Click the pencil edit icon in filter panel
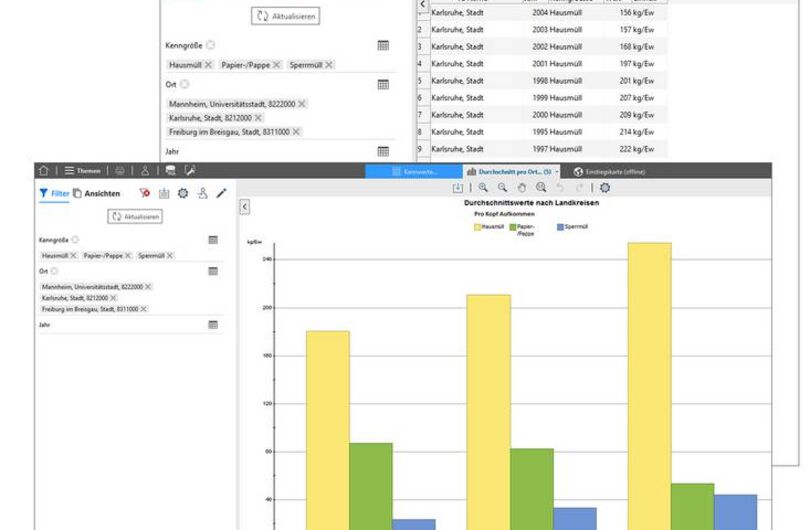This screenshot has height=530, width=810. tap(221, 193)
